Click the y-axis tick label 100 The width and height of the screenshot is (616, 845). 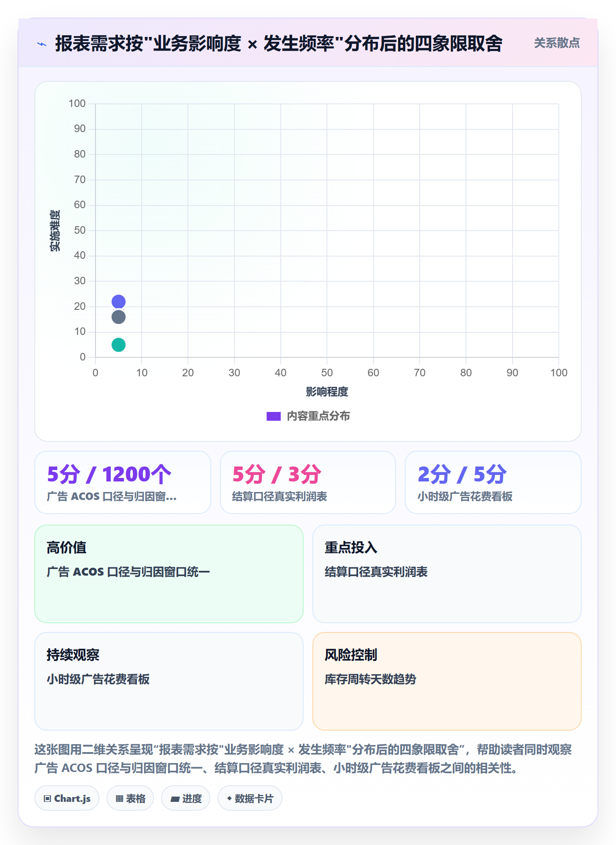pyautogui.click(x=77, y=103)
